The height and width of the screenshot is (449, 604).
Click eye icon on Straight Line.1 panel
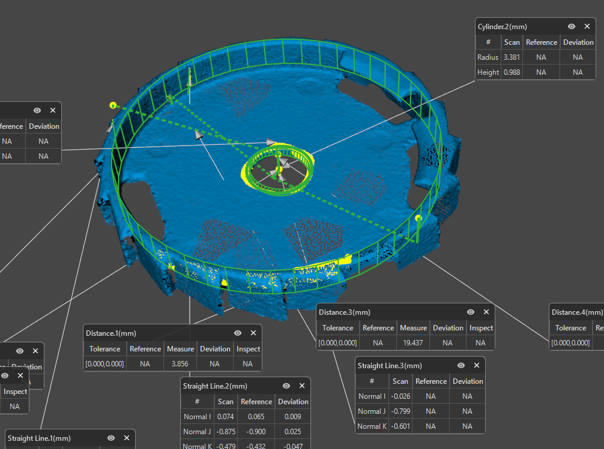pos(111,438)
